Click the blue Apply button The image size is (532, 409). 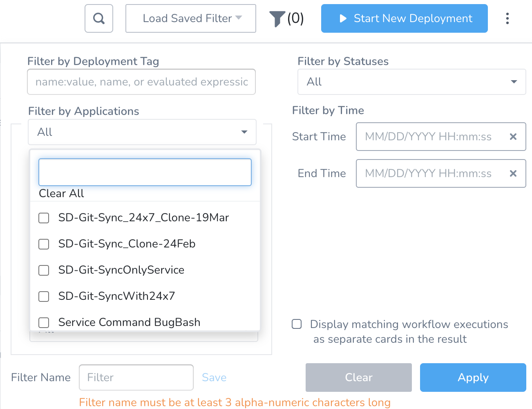(473, 378)
